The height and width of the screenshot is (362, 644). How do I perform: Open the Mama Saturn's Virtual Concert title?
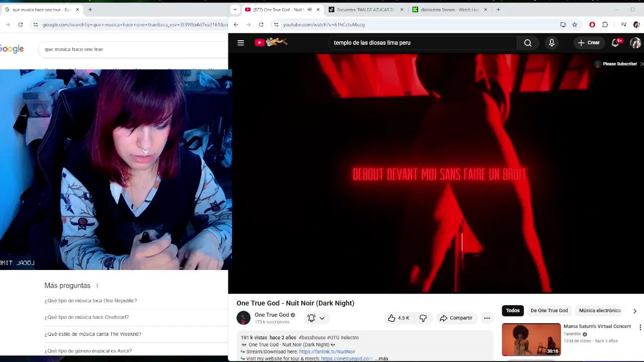tap(597, 326)
